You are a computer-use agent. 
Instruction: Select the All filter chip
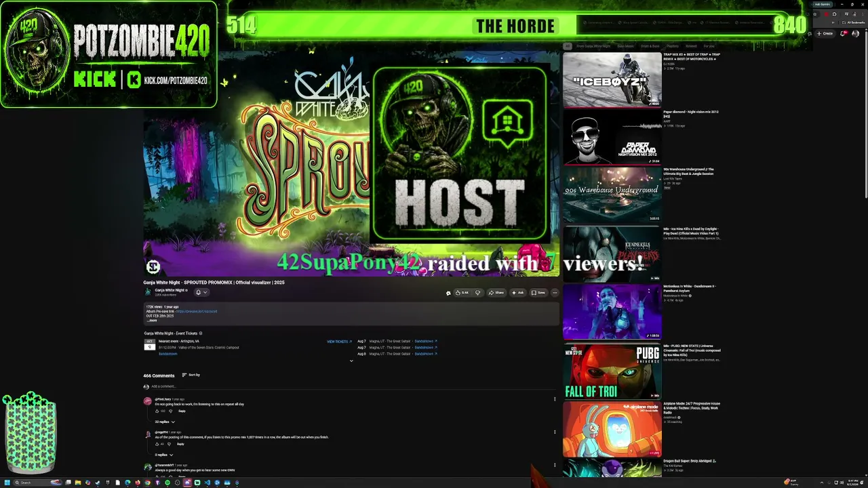point(568,46)
